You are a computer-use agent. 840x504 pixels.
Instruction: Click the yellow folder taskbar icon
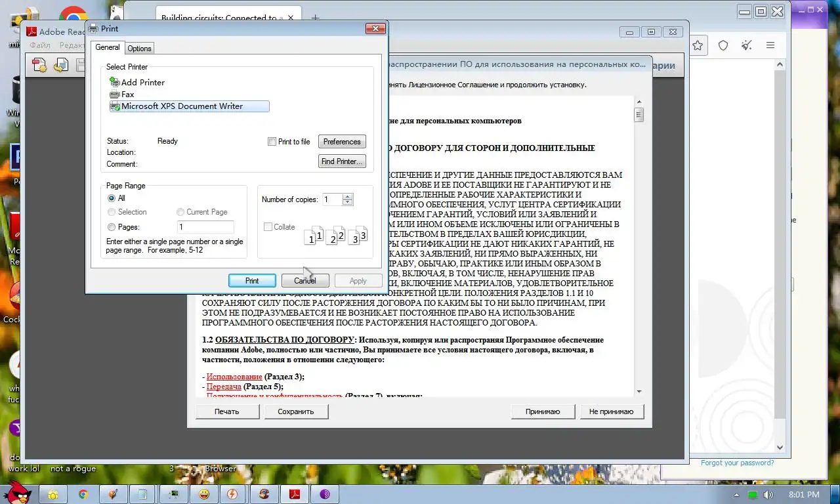coord(52,494)
